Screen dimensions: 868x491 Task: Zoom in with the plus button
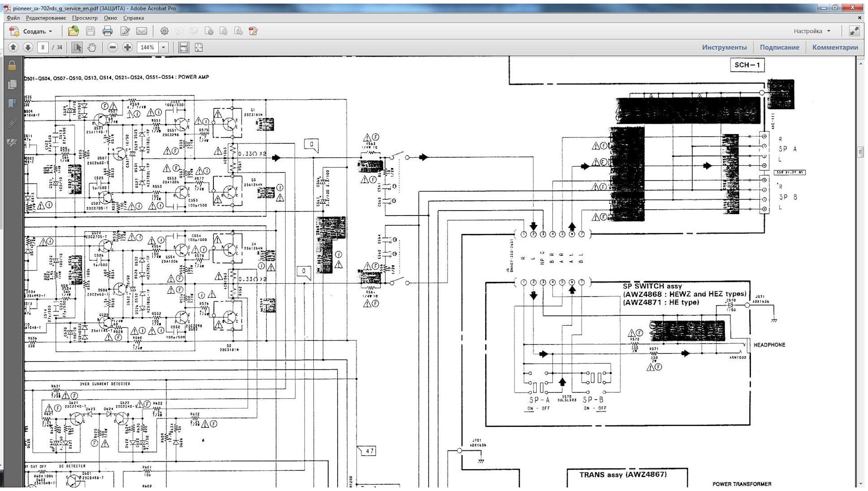pyautogui.click(x=127, y=47)
